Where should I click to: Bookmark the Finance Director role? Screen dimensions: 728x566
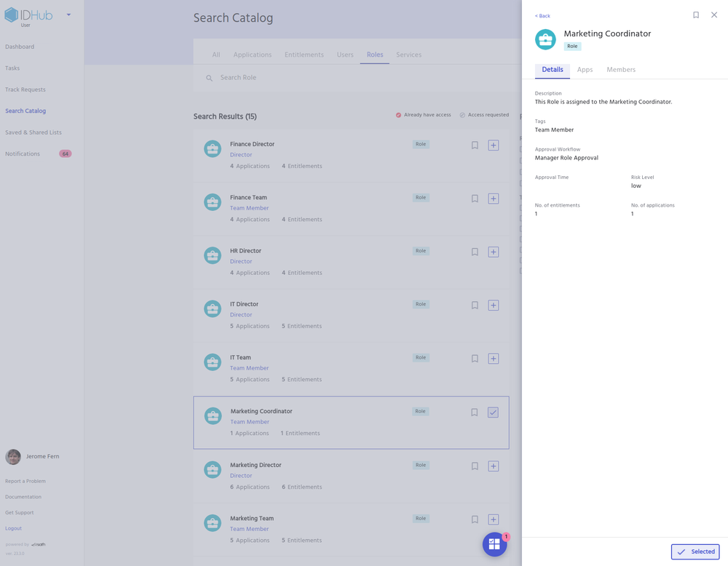point(475,145)
